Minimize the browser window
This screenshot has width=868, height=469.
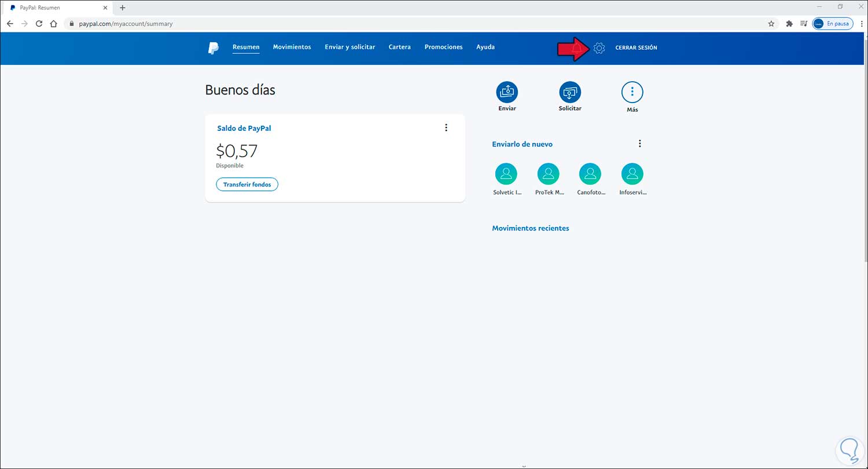[819, 7]
